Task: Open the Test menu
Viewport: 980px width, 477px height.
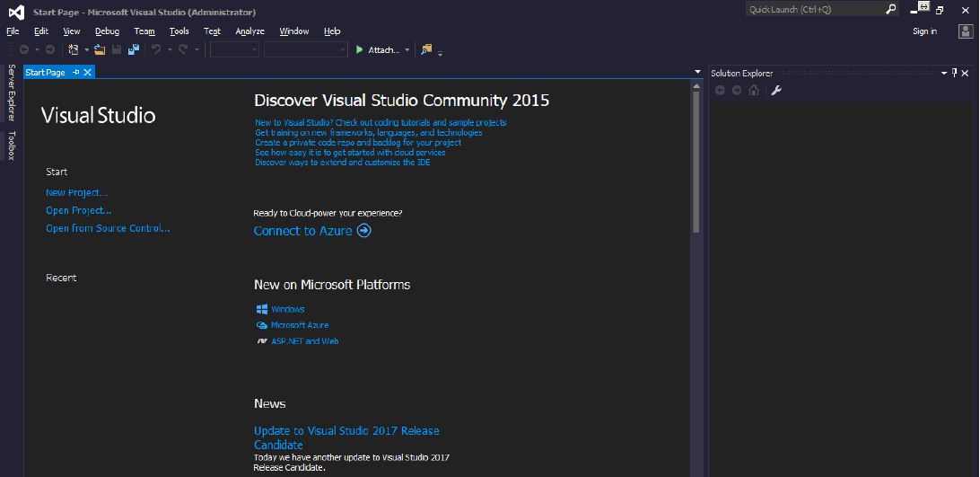Action: point(212,31)
